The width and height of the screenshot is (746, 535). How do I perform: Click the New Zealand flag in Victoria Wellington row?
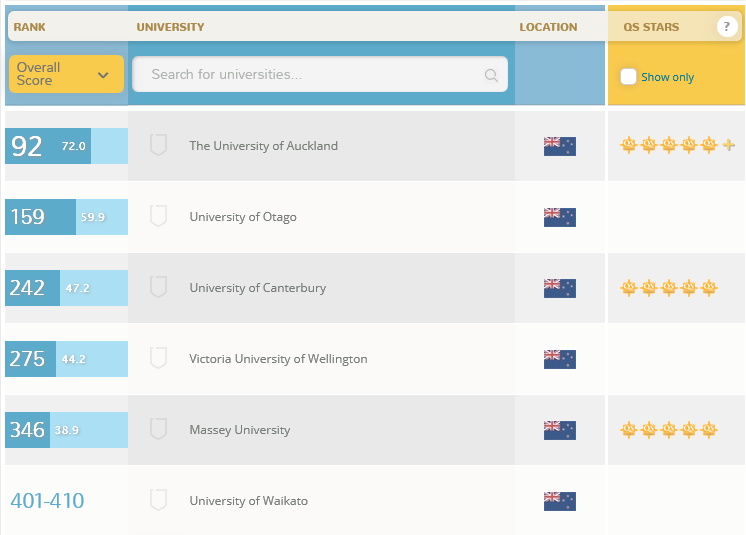click(560, 360)
